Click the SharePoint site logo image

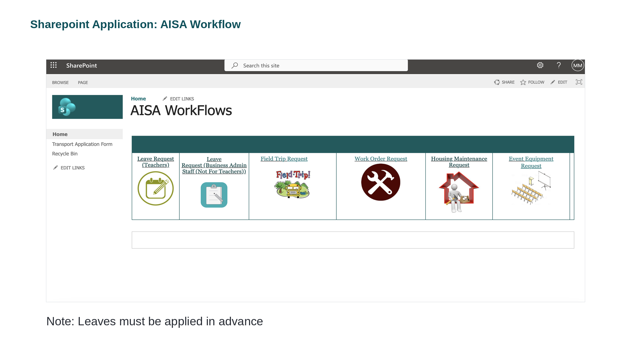87,107
